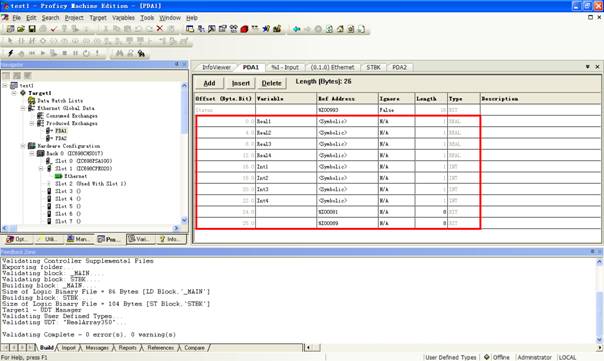Switch to the PDA2 editor tab

pos(399,67)
